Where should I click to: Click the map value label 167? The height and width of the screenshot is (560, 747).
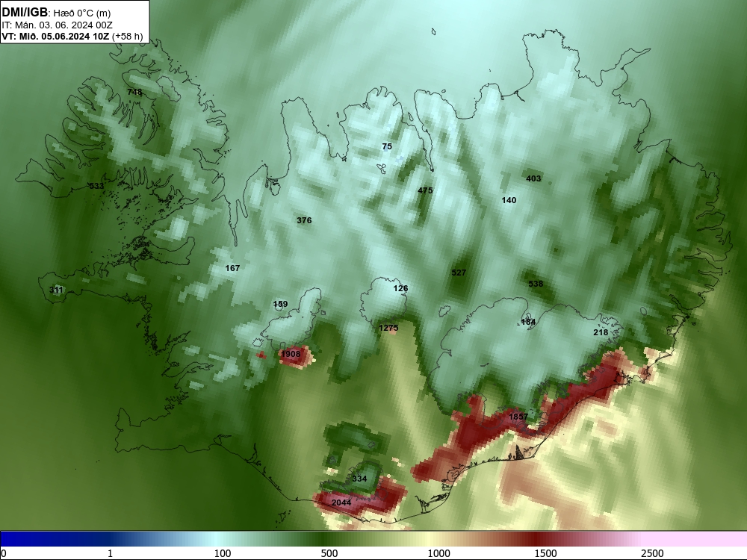coord(232,268)
